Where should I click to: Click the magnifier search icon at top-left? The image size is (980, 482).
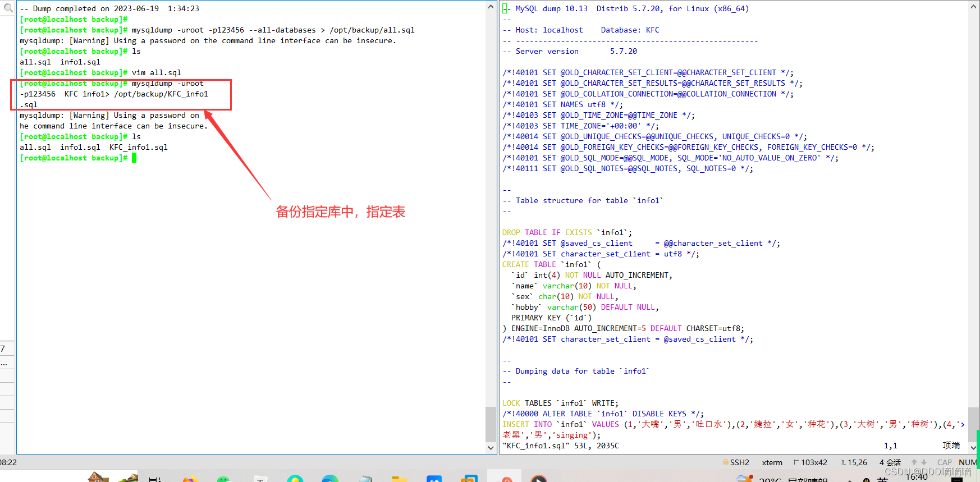pos(8,8)
